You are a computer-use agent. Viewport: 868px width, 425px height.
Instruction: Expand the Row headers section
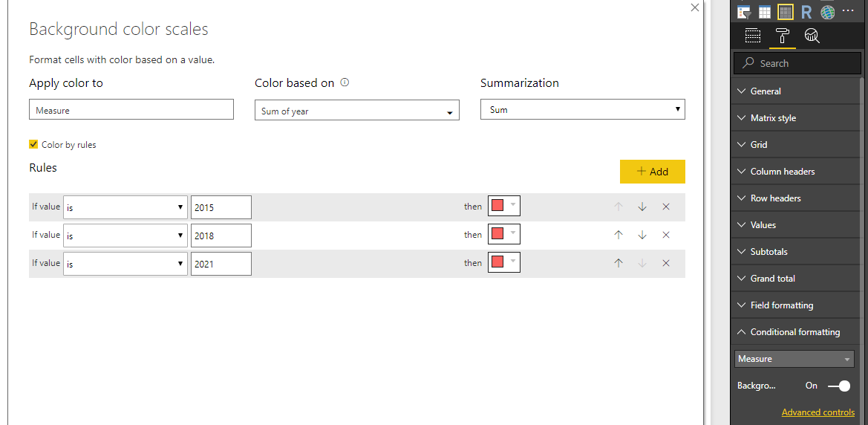coord(796,198)
